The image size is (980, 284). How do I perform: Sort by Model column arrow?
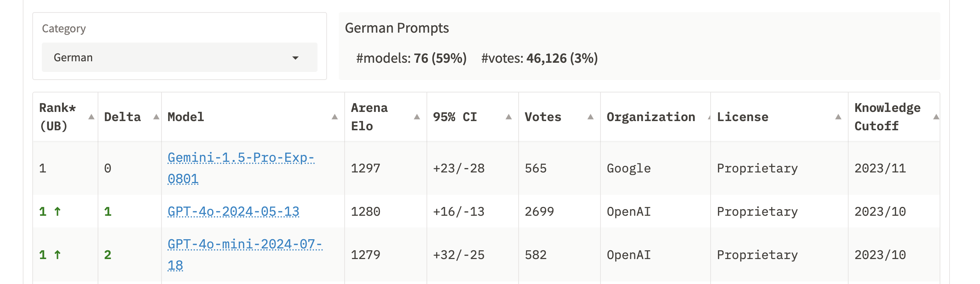tap(335, 117)
